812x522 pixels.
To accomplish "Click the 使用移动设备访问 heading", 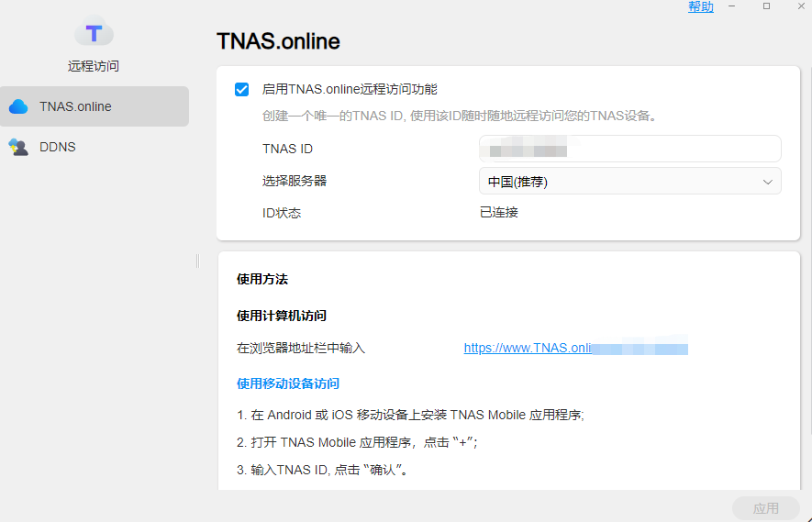I will 288,383.
